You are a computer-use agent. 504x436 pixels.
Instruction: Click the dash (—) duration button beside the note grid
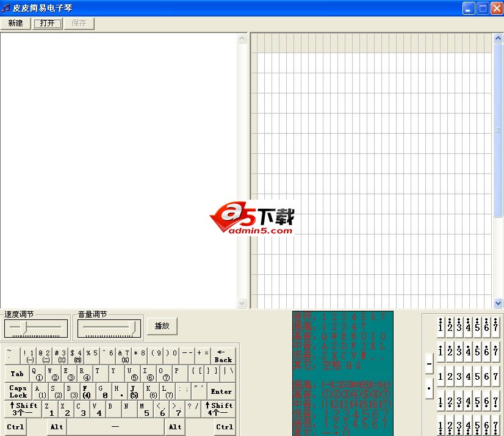click(x=429, y=364)
